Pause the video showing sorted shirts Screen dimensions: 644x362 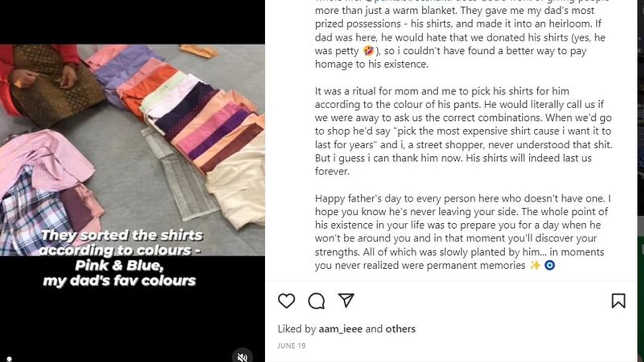click(x=132, y=150)
